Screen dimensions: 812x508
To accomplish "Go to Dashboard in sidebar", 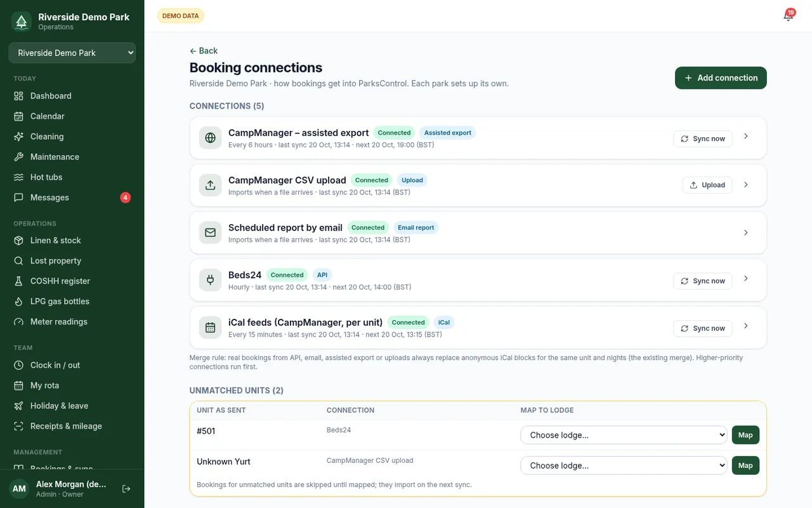I will tap(72, 96).
